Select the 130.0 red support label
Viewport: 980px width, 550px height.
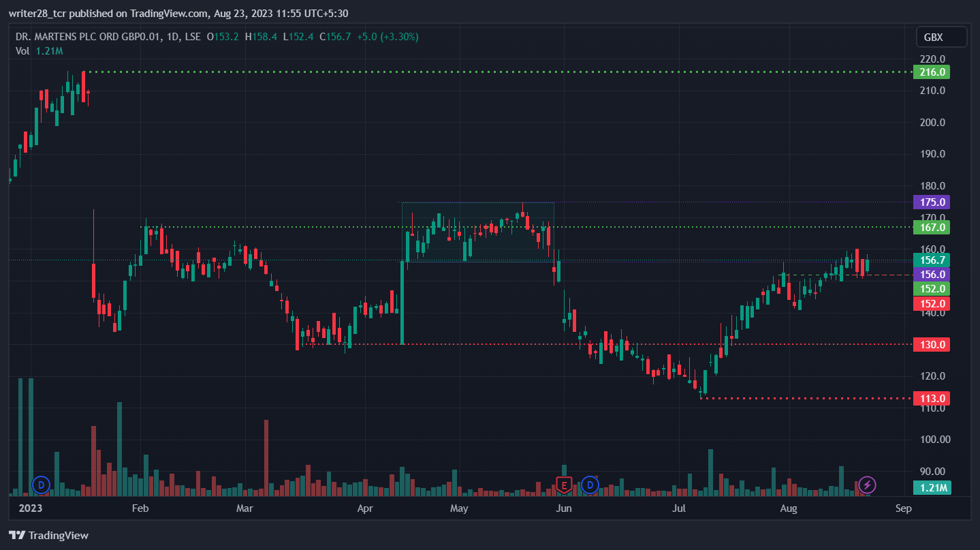[932, 345]
